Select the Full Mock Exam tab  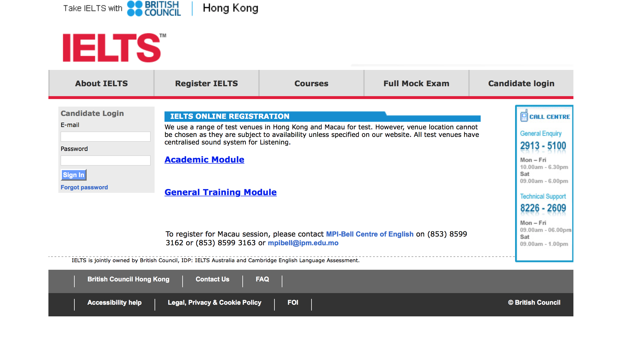click(x=416, y=83)
